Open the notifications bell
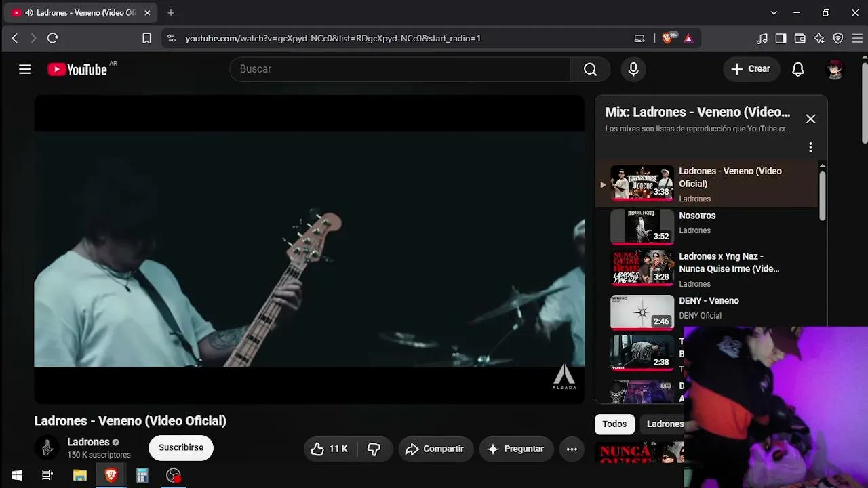 tap(798, 69)
